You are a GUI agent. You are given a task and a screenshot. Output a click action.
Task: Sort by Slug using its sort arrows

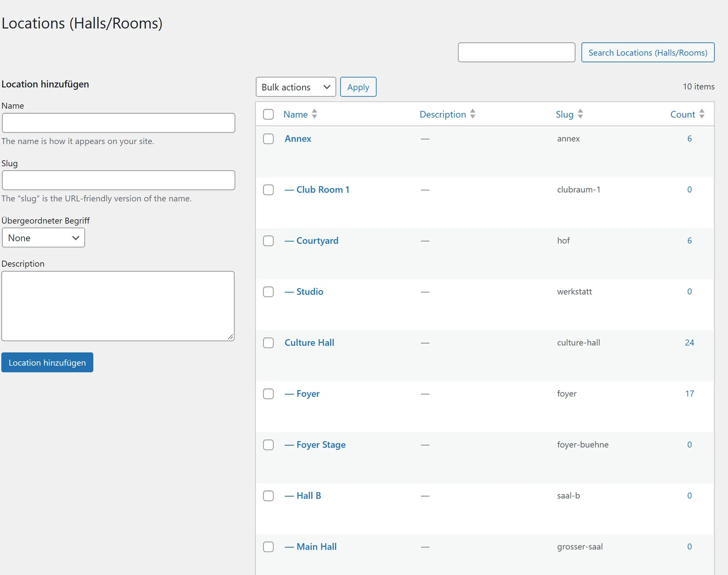tap(580, 114)
